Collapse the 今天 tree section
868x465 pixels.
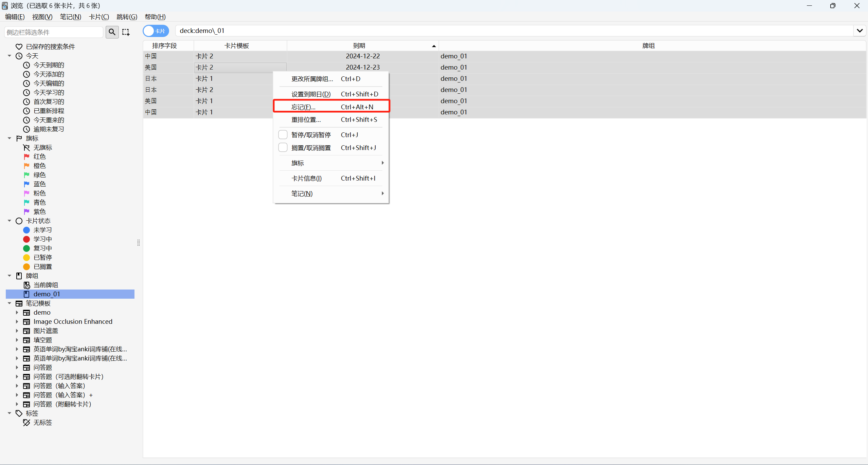10,56
